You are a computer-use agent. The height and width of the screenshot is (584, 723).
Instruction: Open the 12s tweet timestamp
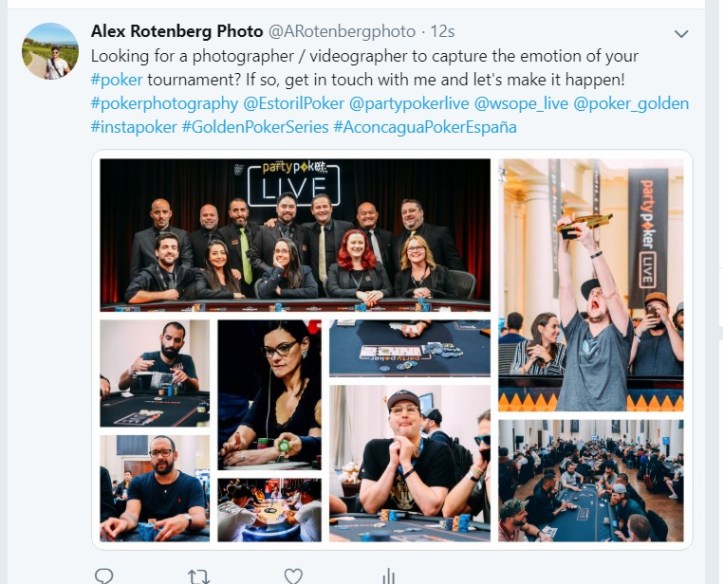pos(443,31)
